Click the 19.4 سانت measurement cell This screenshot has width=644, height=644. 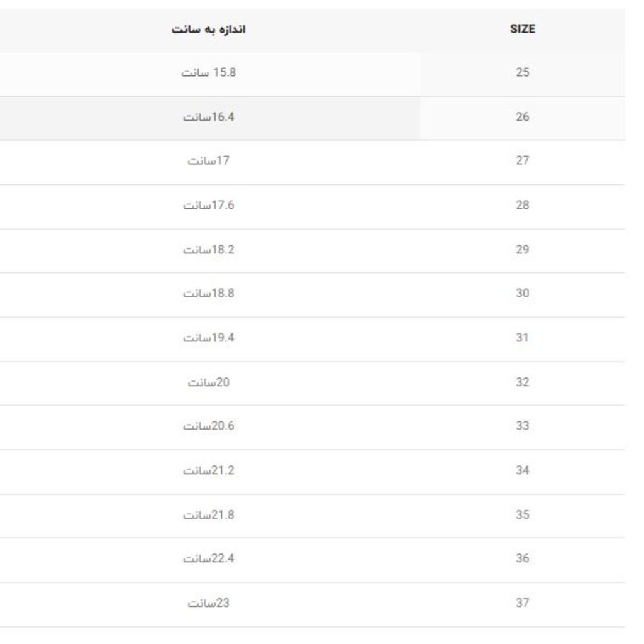pos(209,338)
